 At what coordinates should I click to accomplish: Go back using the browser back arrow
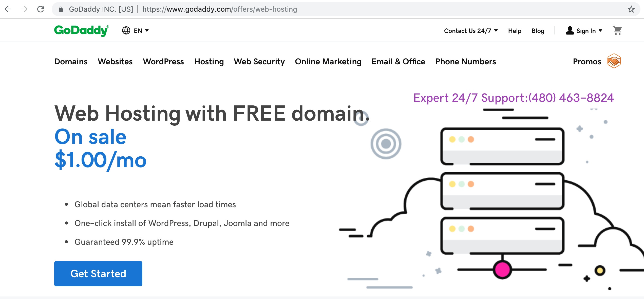(8, 9)
